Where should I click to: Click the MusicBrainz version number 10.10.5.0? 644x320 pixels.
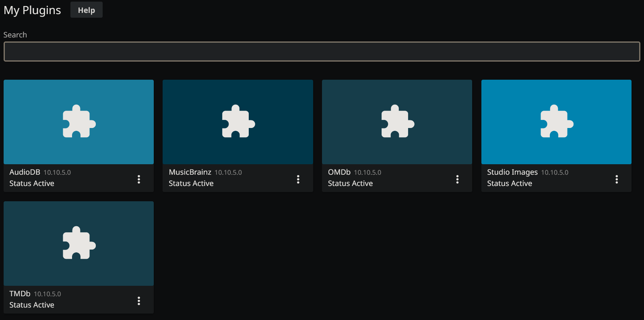[228, 173]
